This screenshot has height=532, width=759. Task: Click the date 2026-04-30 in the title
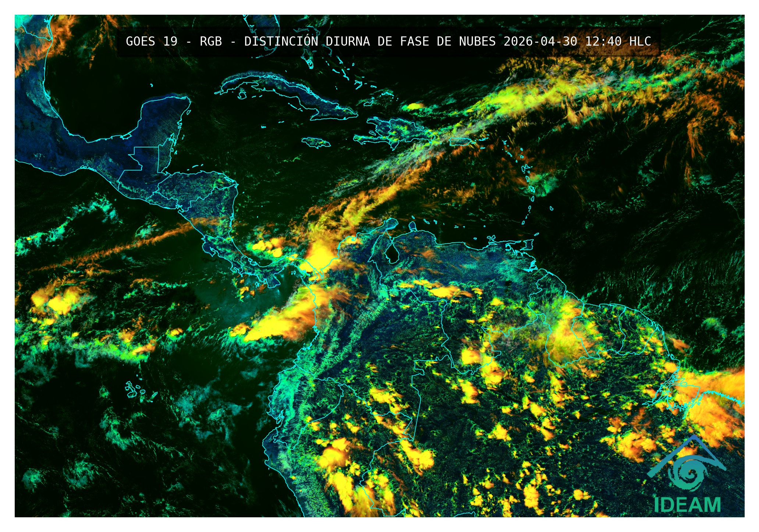[540, 42]
